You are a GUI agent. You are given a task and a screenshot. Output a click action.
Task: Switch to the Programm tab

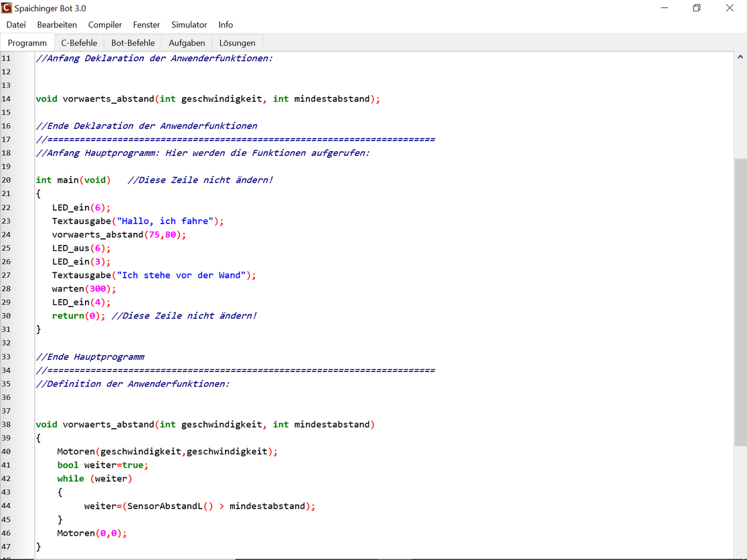click(27, 43)
